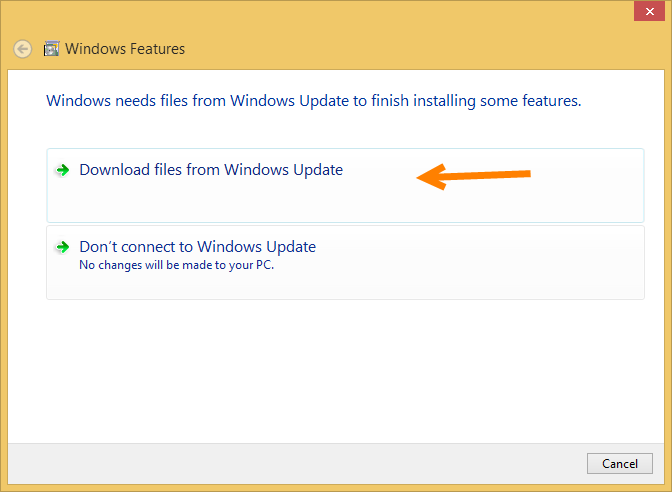Click green arrow beside Download files

point(62,170)
